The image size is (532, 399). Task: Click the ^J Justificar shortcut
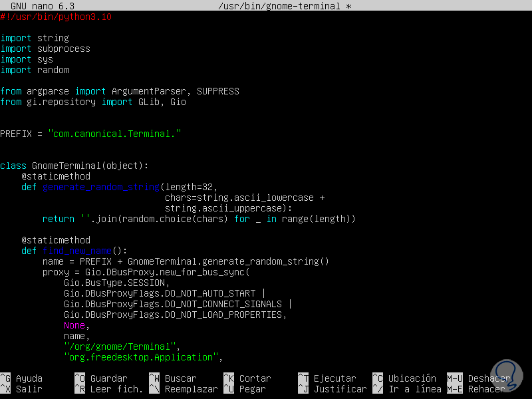tap(332, 389)
